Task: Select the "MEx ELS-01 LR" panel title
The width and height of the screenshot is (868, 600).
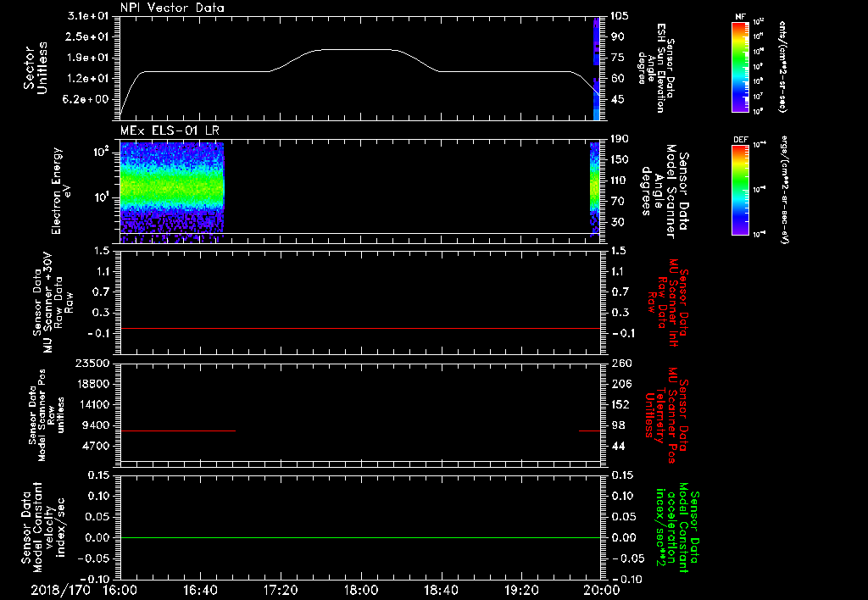Action: 170,131
